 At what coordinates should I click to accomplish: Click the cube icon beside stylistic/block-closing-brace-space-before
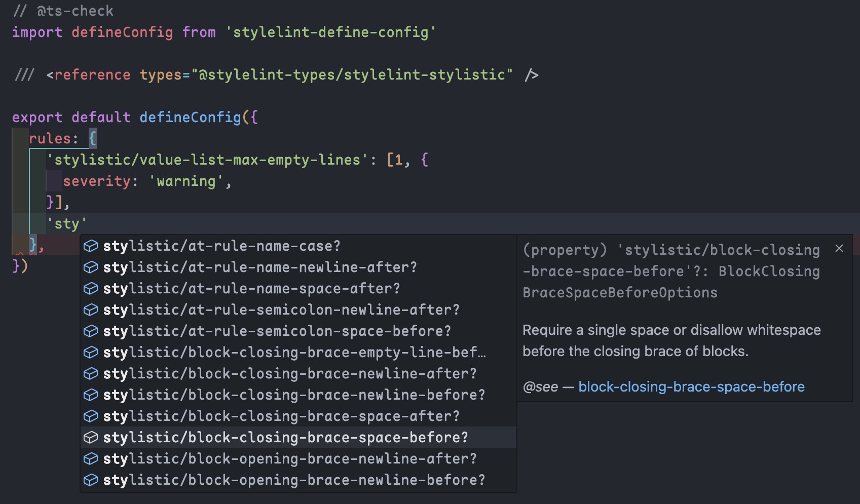[x=91, y=438]
